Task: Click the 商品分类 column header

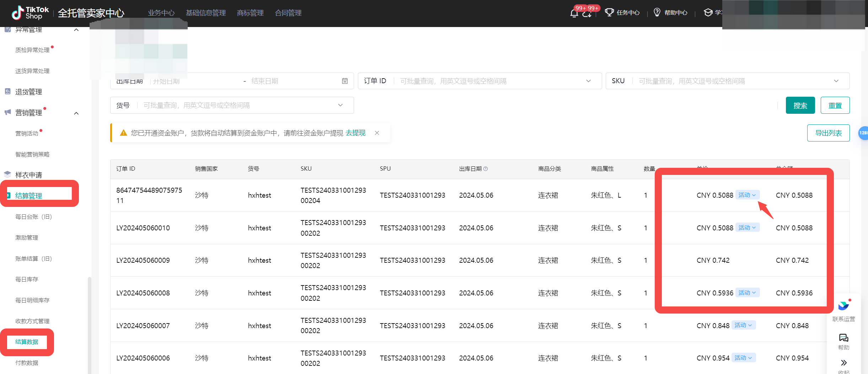Action: [549, 169]
